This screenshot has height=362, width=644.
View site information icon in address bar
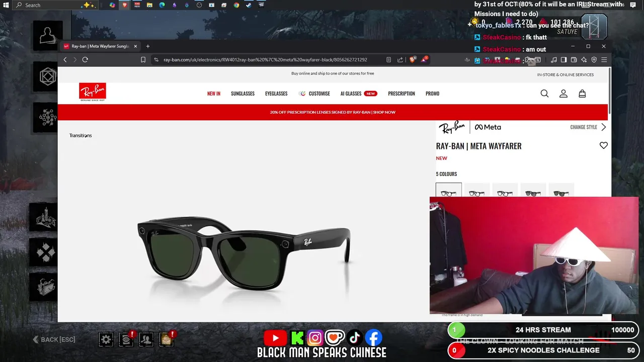[x=156, y=59]
